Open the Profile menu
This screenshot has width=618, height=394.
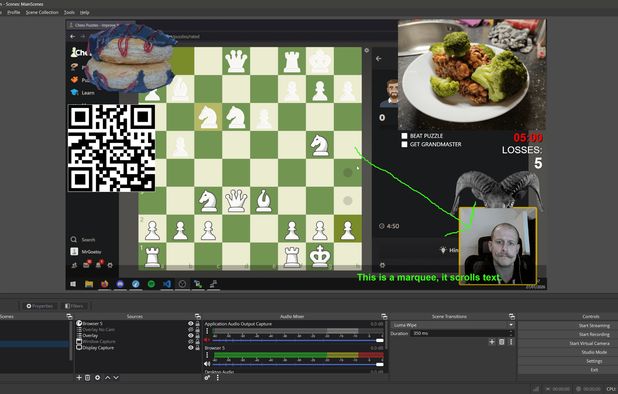[x=13, y=12]
